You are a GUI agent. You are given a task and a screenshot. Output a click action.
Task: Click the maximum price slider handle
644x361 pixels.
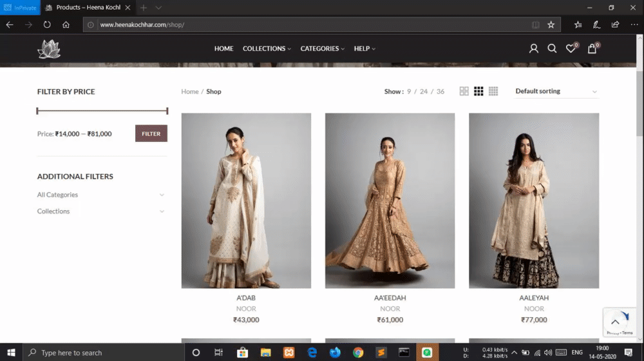pyautogui.click(x=167, y=111)
